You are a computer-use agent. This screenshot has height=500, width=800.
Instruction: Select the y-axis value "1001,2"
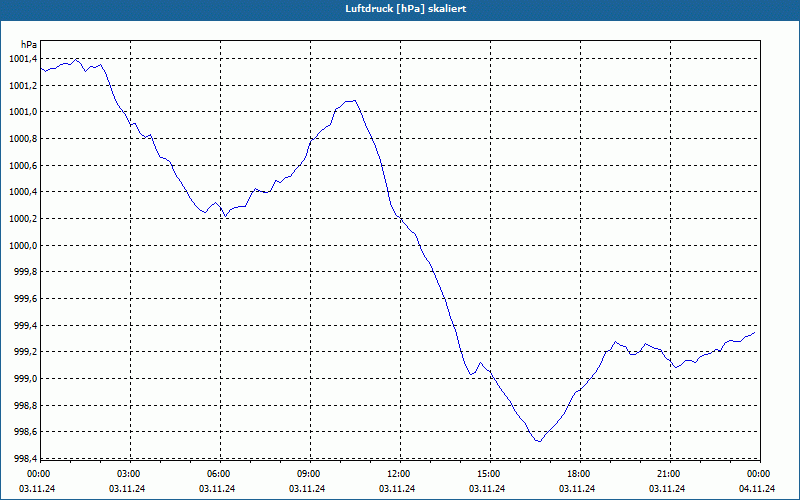23,86
